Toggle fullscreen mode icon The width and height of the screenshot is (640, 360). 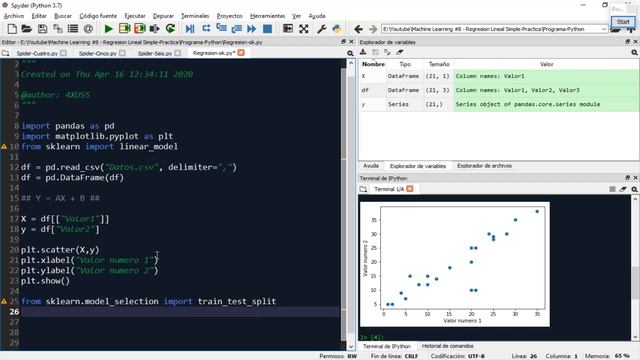click(x=303, y=29)
